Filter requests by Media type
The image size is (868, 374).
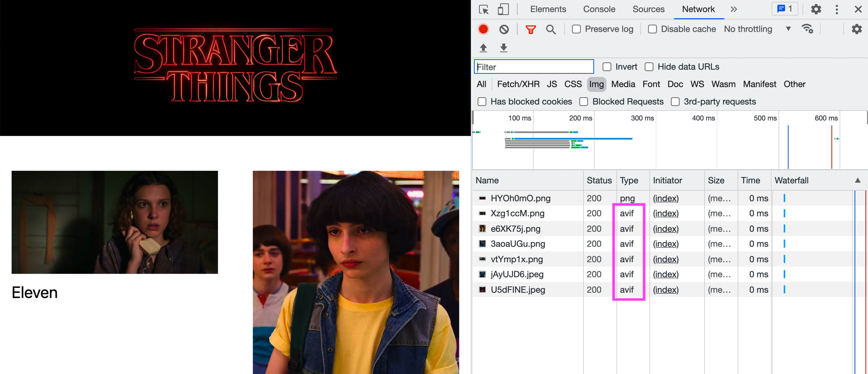point(623,84)
